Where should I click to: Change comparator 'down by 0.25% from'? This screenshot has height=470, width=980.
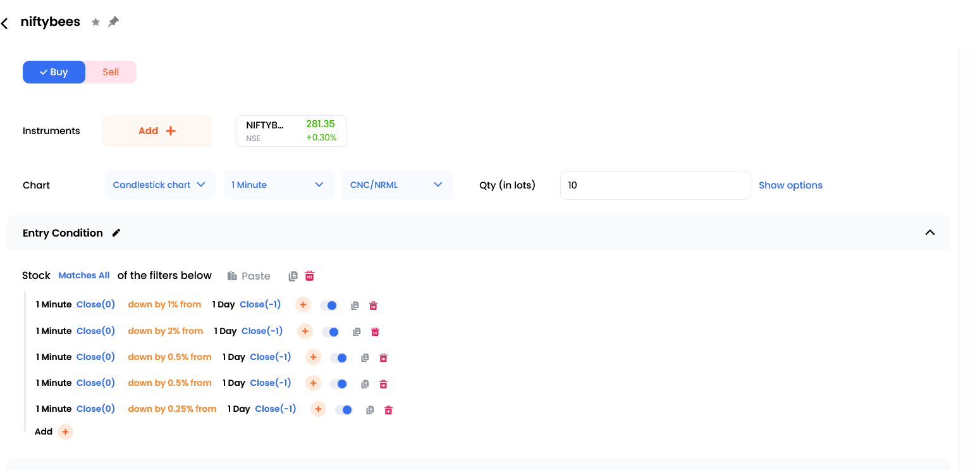coord(172,409)
